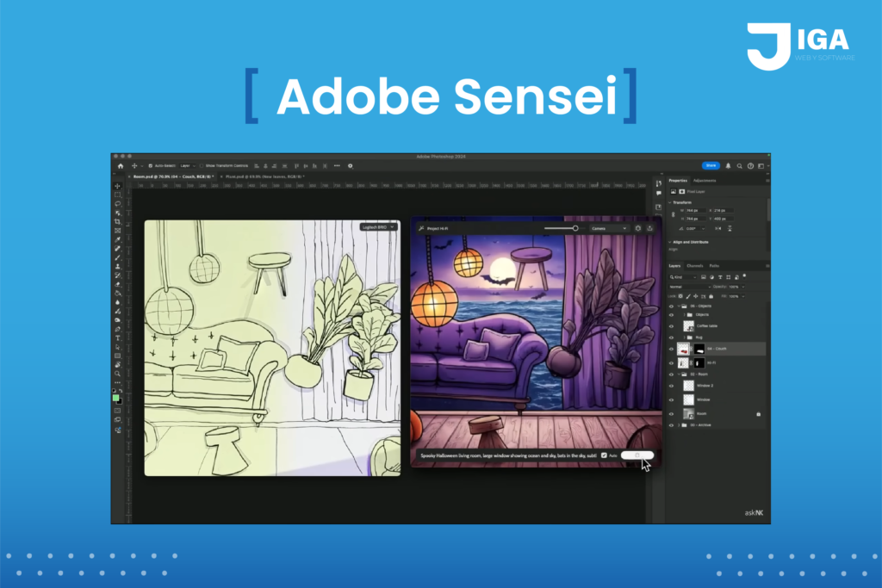Select the Object Selection tool
Screen dimensions: 882x588
(117, 213)
